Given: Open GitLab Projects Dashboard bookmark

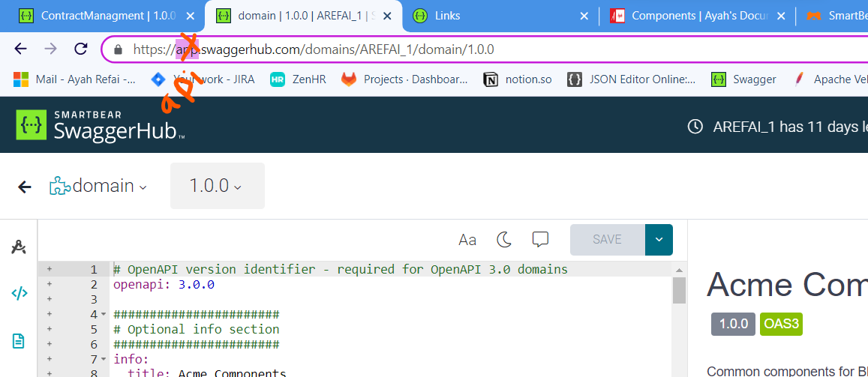Looking at the screenshot, I should click(x=404, y=79).
